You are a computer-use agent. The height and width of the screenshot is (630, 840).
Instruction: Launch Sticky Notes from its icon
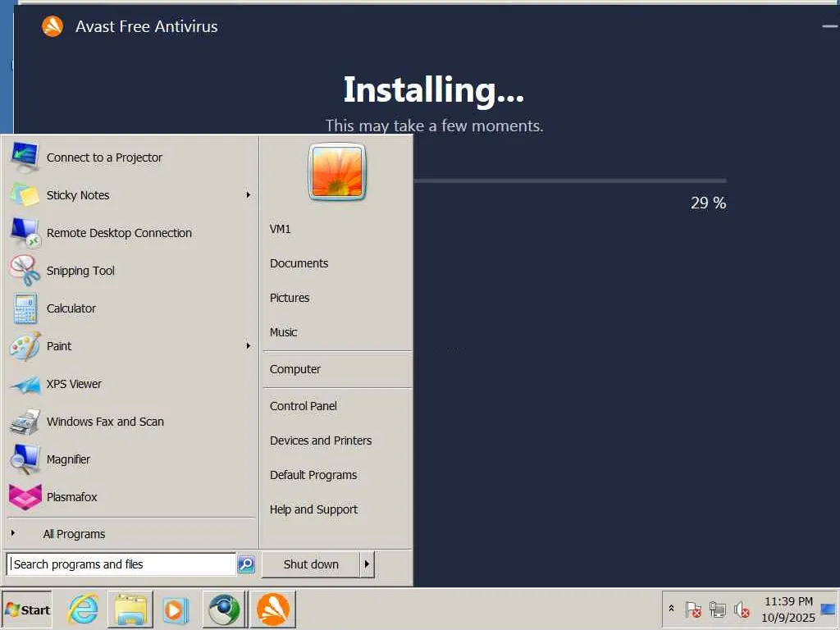pos(25,195)
